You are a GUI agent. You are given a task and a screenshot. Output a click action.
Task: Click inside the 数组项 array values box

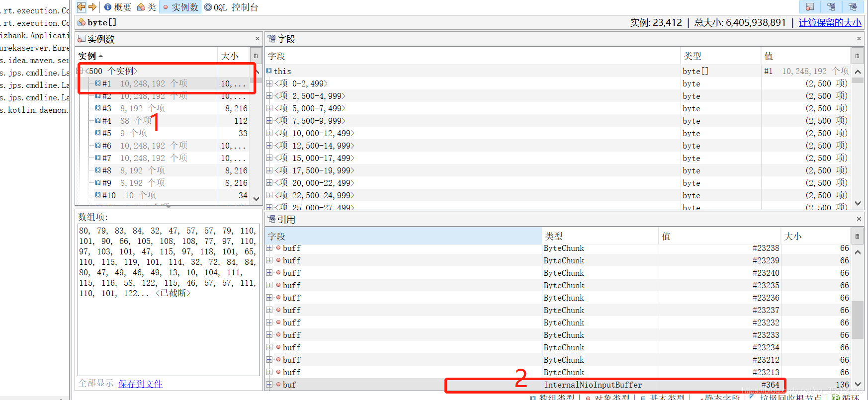click(x=169, y=300)
